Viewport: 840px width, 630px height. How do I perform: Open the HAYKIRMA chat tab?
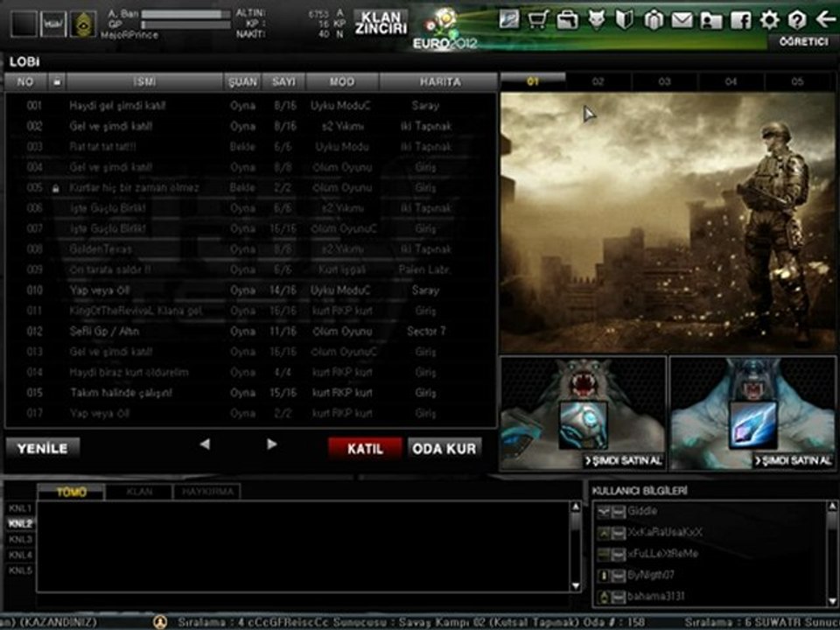pyautogui.click(x=207, y=492)
